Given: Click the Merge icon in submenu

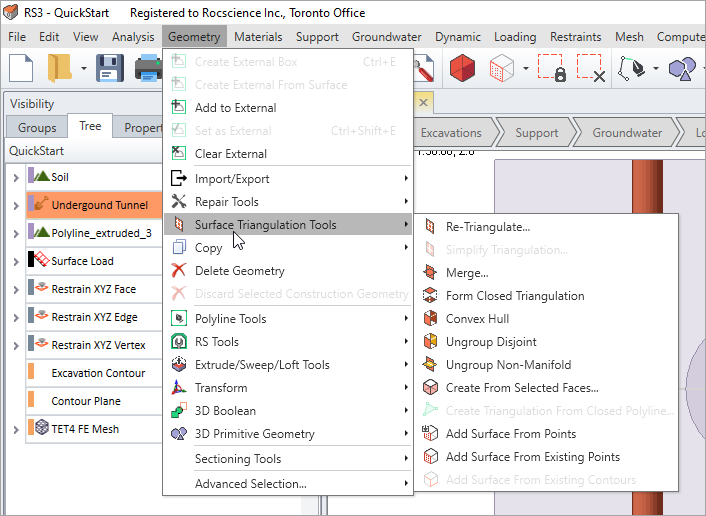Looking at the screenshot, I should [430, 272].
